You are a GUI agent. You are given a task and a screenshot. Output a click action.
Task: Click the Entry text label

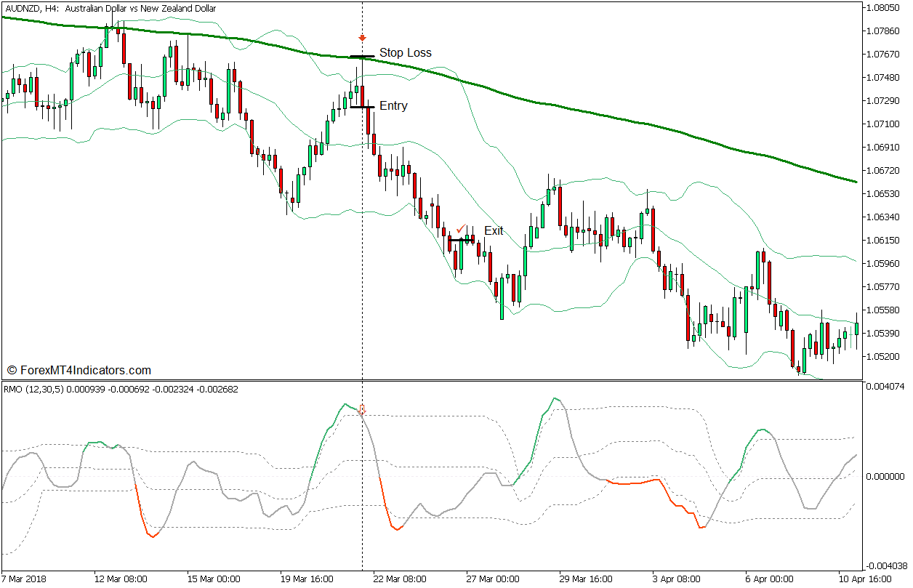(393, 106)
